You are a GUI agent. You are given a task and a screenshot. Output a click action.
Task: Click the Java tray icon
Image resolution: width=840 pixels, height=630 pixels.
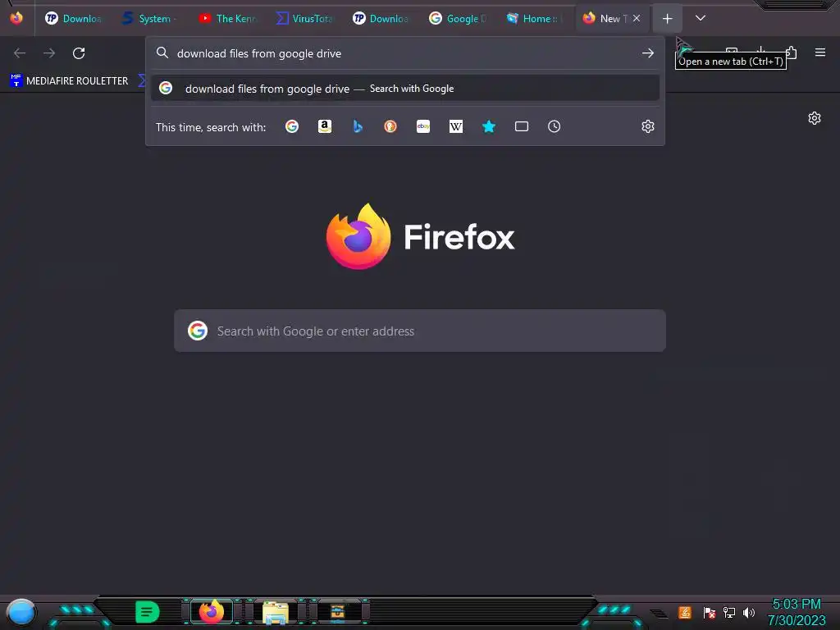tap(685, 612)
